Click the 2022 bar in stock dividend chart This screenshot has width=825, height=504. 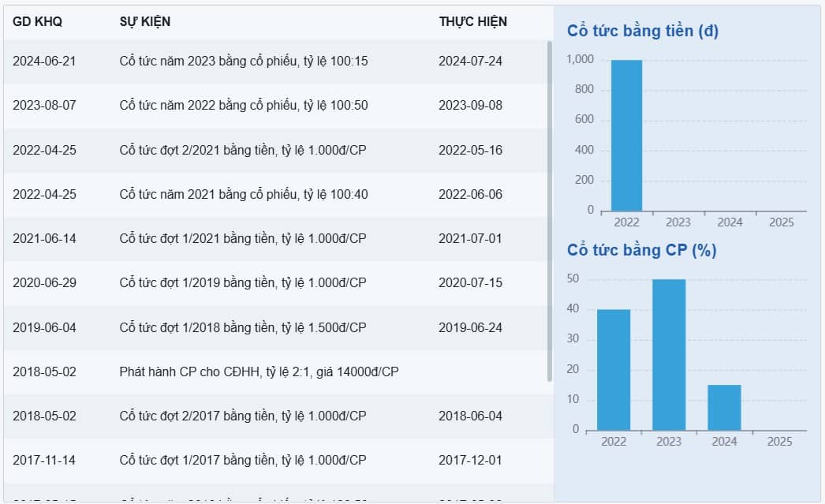click(x=614, y=370)
